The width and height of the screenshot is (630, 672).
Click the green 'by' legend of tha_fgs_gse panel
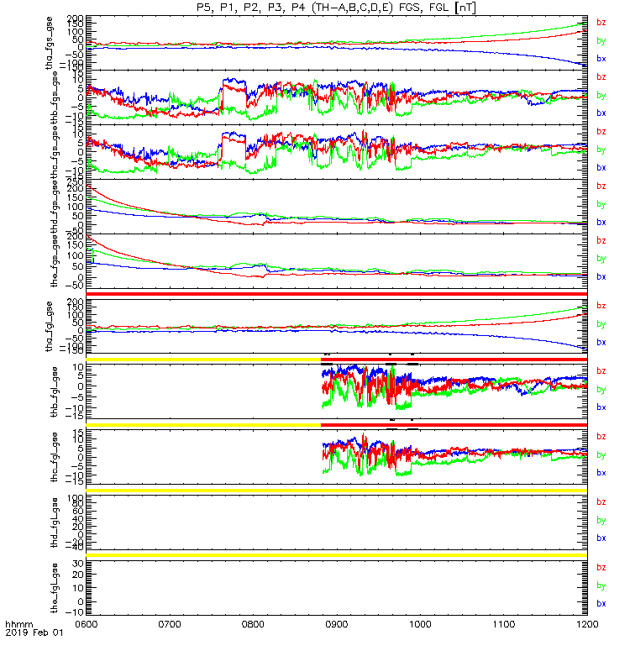click(601, 40)
